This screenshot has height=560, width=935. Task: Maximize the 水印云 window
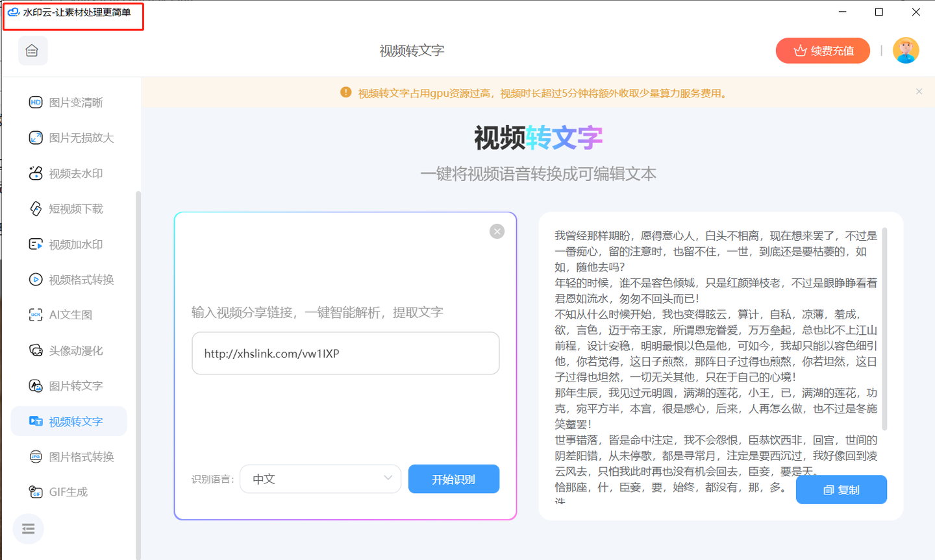point(879,12)
